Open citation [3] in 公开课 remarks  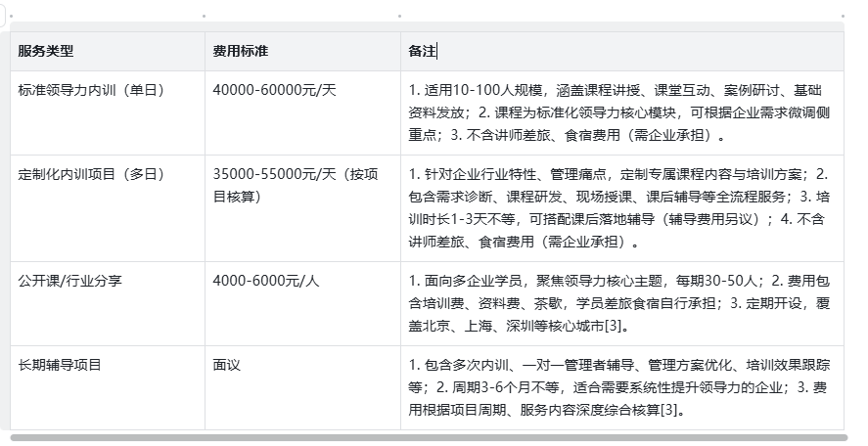tap(607, 326)
